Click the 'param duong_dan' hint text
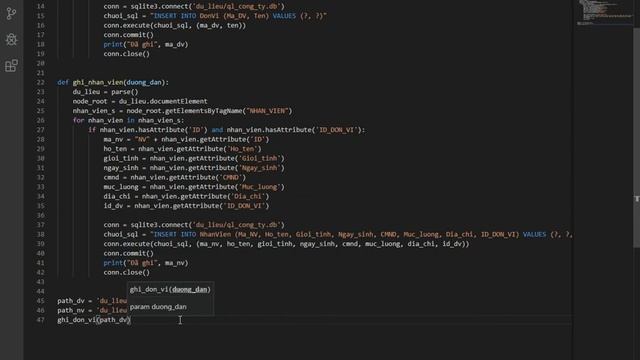 pyautogui.click(x=158, y=307)
